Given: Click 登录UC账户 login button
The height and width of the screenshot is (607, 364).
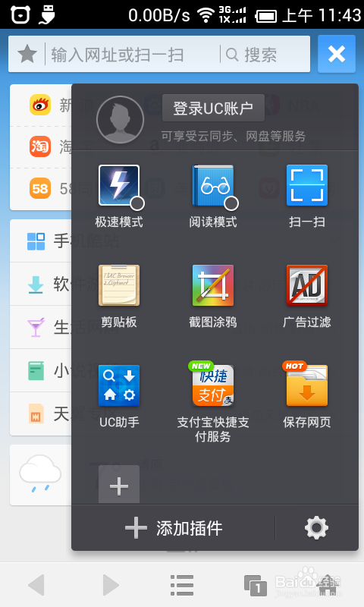Looking at the screenshot, I should (213, 108).
